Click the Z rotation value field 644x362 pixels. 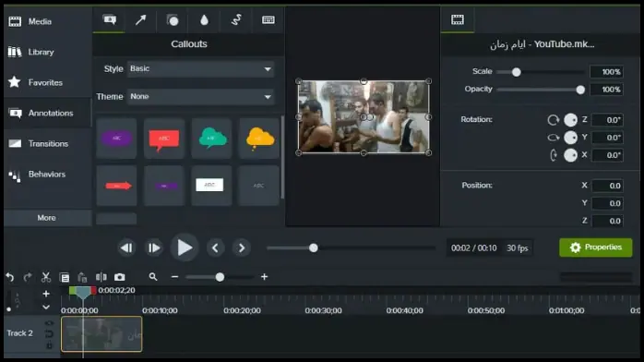(607, 120)
